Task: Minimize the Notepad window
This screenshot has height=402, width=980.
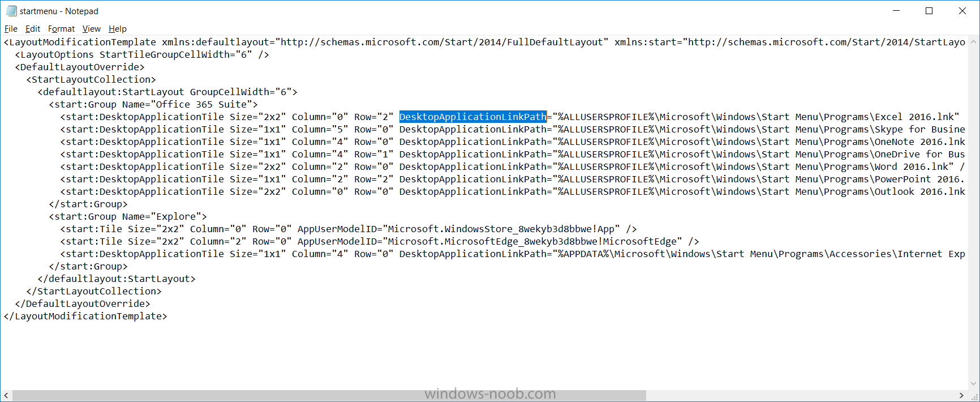Action: tap(896, 11)
